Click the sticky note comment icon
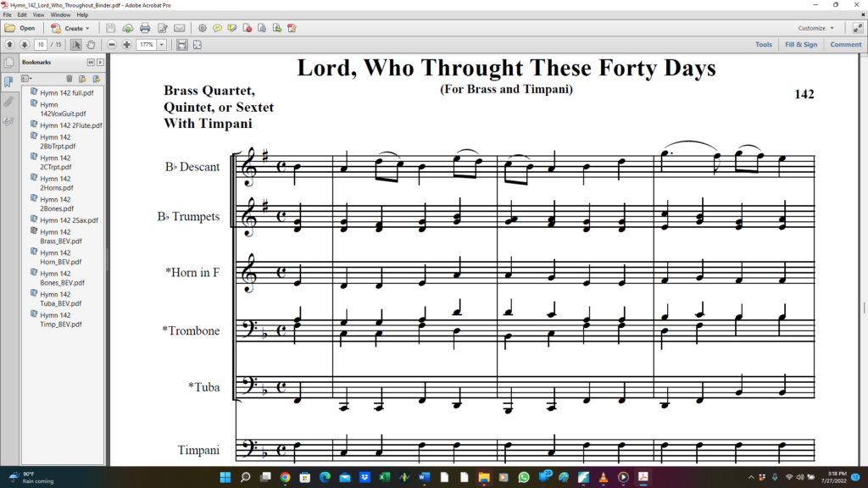This screenshot has height=488, width=868. (x=217, y=28)
